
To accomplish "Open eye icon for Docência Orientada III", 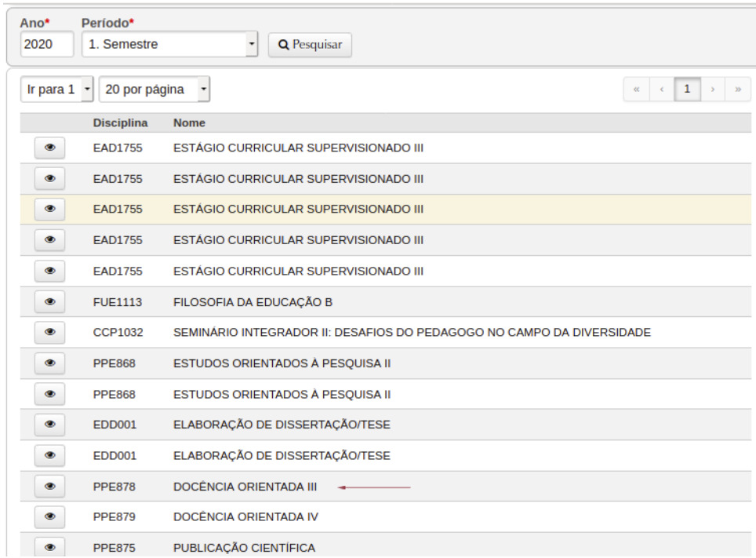I will tap(49, 487).
